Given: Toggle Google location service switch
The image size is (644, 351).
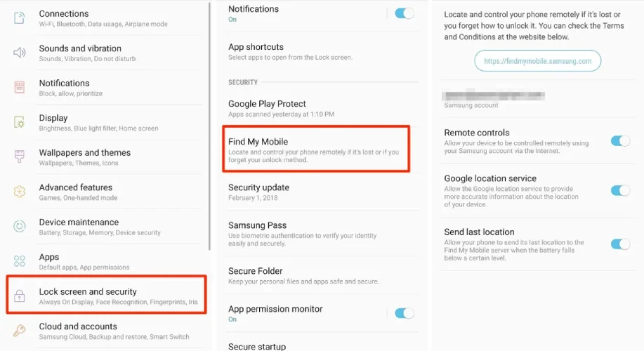Looking at the screenshot, I should click(620, 190).
